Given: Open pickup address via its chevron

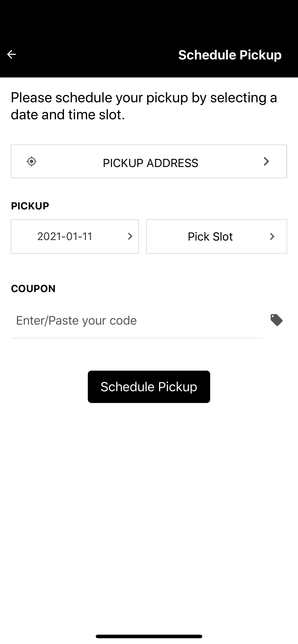Looking at the screenshot, I should coord(266,161).
